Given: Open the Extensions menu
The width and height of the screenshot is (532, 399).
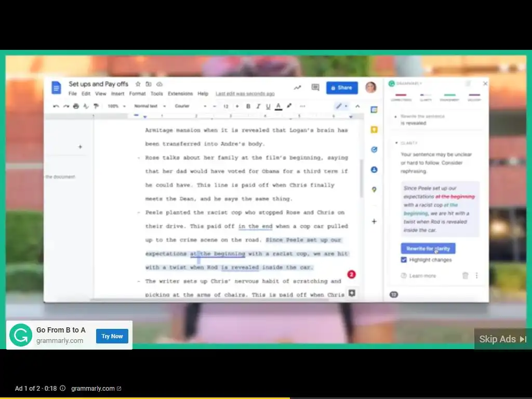Looking at the screenshot, I should tap(180, 94).
